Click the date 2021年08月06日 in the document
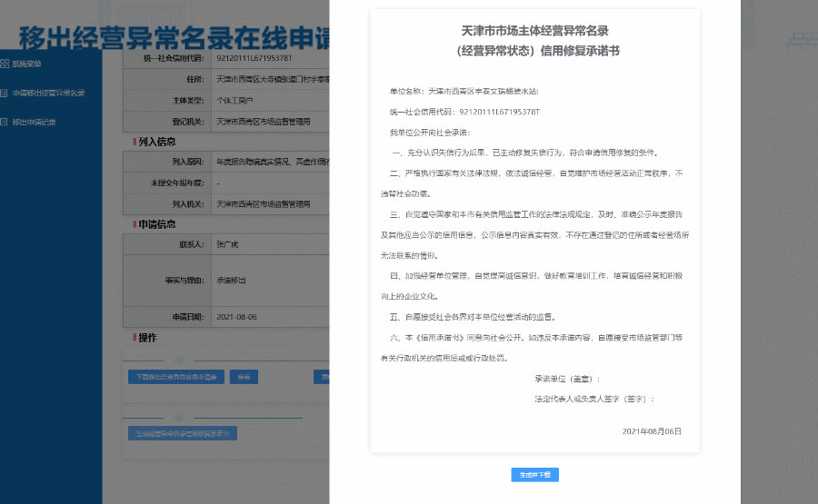The image size is (818, 504). click(652, 430)
